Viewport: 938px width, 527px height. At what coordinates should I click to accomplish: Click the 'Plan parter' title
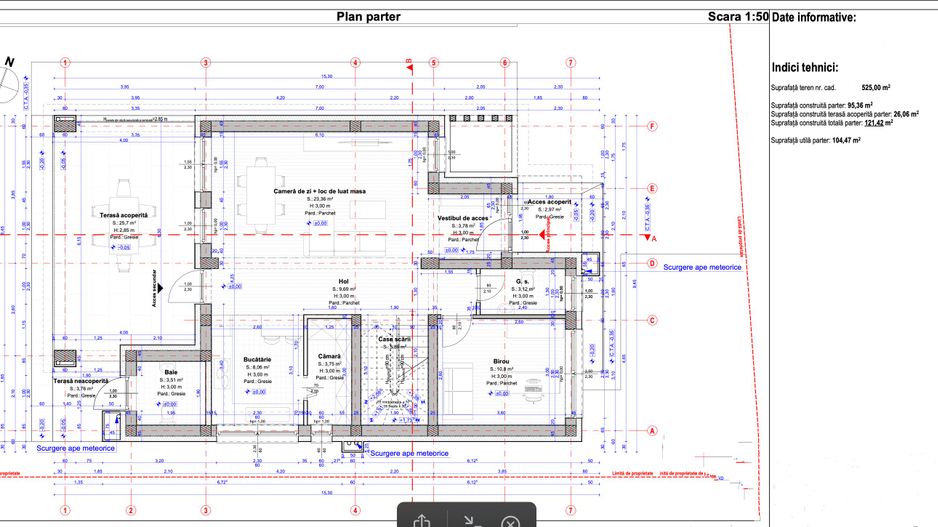pyautogui.click(x=368, y=17)
